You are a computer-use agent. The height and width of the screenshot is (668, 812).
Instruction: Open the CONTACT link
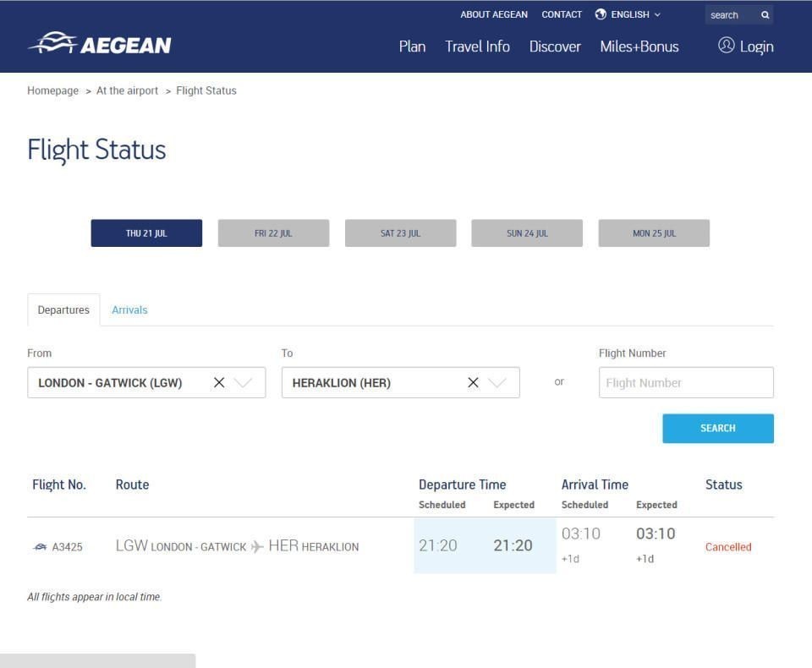pyautogui.click(x=562, y=14)
